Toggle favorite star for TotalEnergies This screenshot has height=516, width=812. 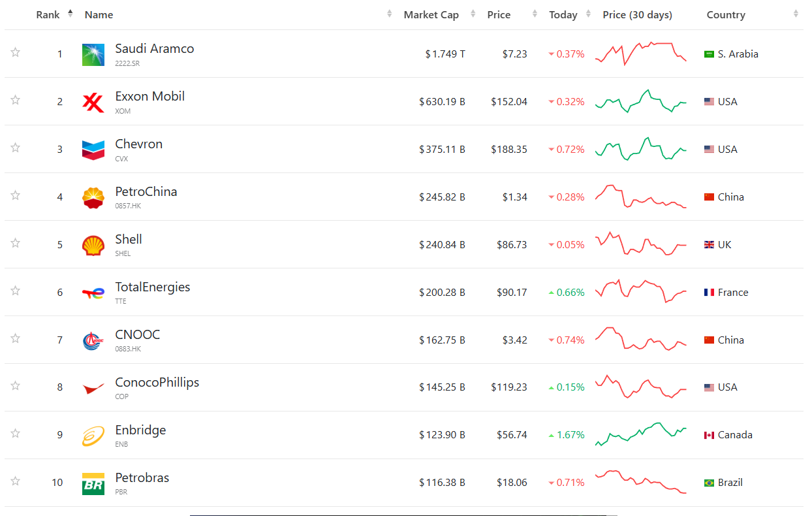[16, 291]
